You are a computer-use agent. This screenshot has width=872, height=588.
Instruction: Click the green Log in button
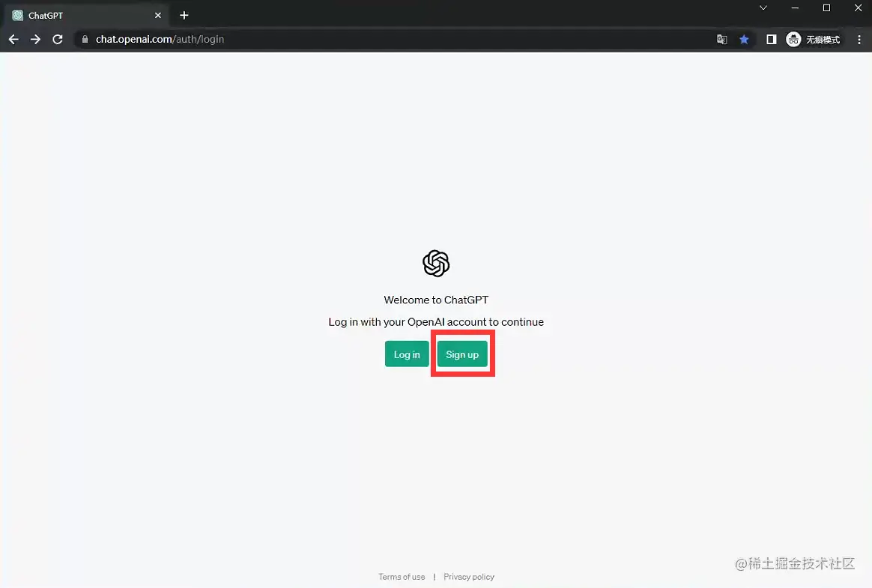point(407,354)
